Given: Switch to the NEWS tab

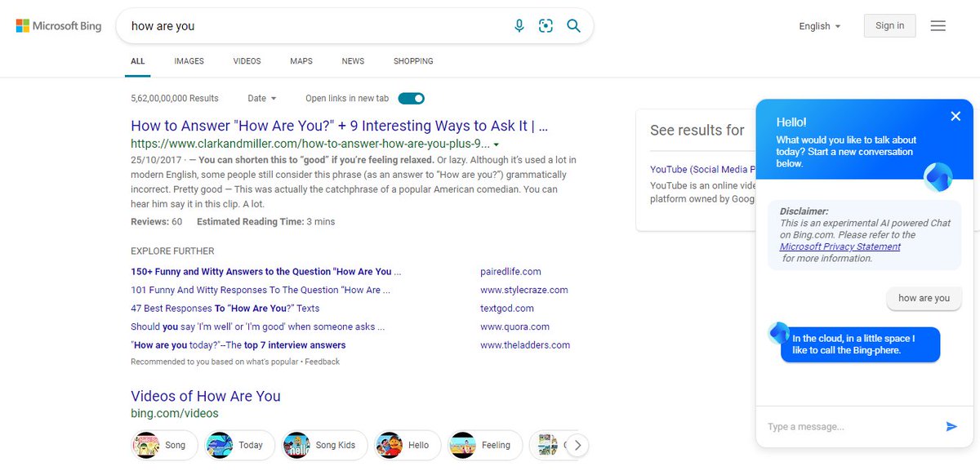Looking at the screenshot, I should (352, 60).
